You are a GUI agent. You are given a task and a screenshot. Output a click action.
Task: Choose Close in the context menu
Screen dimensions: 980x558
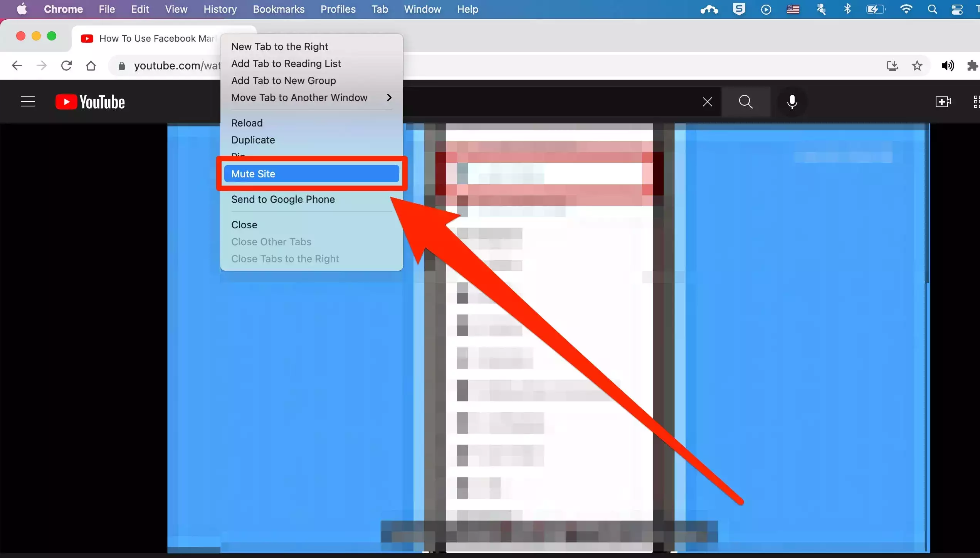(x=311, y=225)
